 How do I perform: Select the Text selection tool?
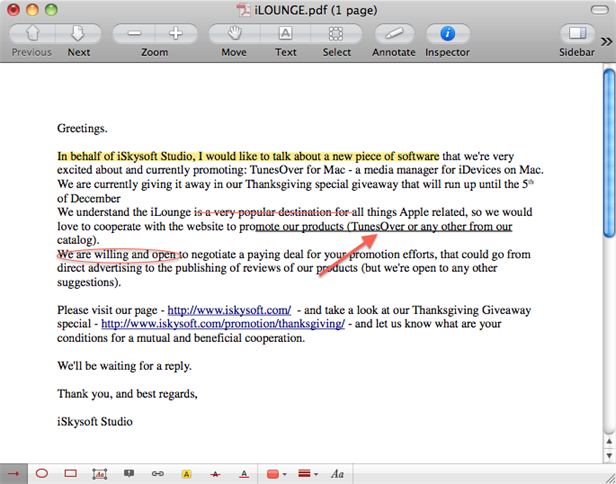[x=285, y=34]
